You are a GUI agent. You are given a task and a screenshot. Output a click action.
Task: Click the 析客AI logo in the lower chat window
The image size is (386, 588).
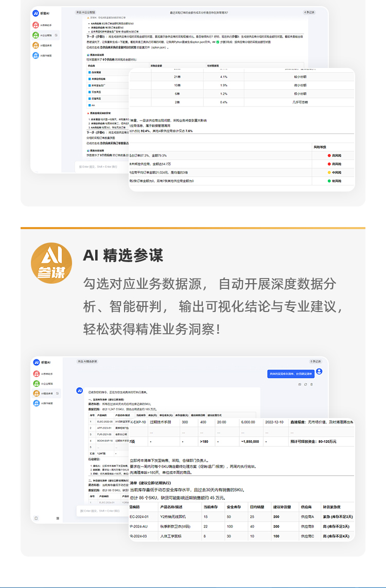(37, 362)
